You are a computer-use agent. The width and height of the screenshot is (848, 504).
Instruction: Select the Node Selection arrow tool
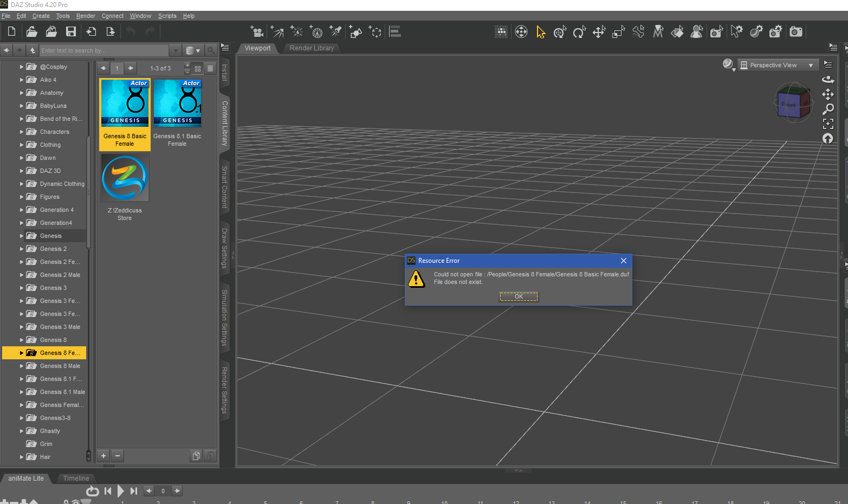click(x=541, y=32)
